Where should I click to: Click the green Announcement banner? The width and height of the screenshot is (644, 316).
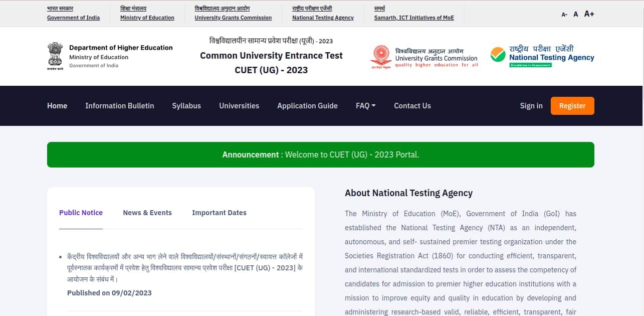320,154
